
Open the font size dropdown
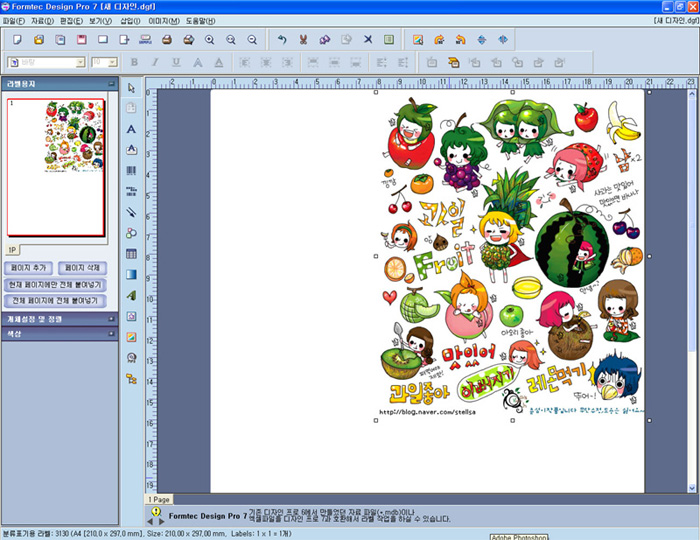(x=113, y=62)
